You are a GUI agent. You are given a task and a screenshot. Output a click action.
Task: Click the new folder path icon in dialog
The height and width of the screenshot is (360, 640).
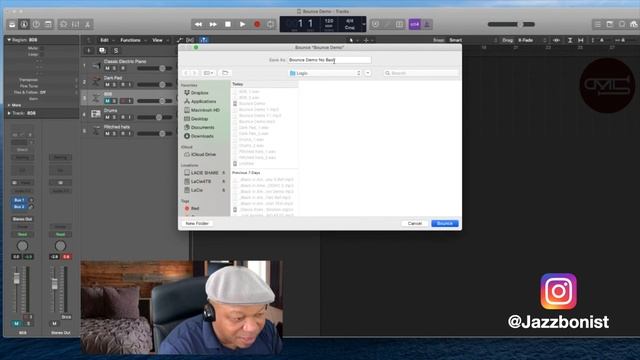(225, 73)
